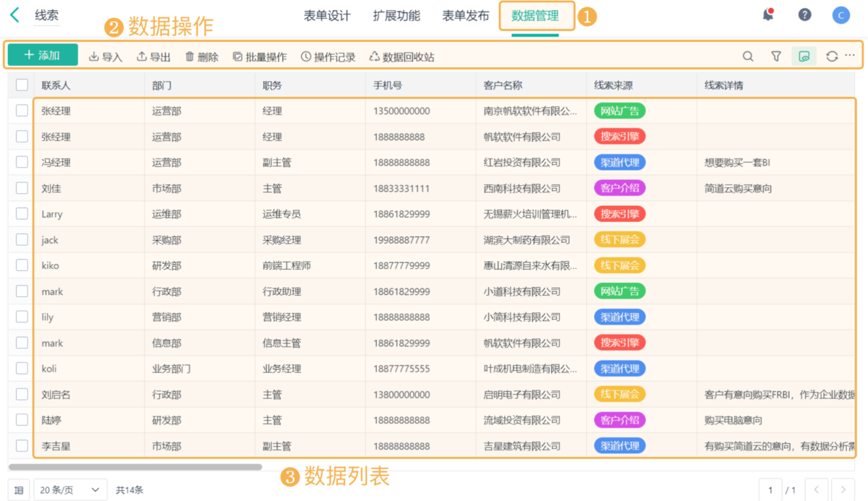Open data filter settings via funnel icon

775,55
